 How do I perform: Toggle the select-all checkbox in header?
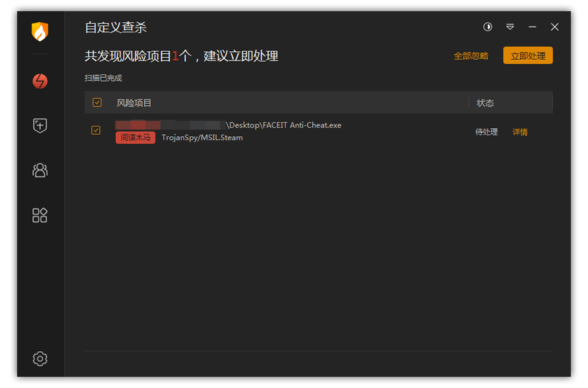tap(97, 103)
